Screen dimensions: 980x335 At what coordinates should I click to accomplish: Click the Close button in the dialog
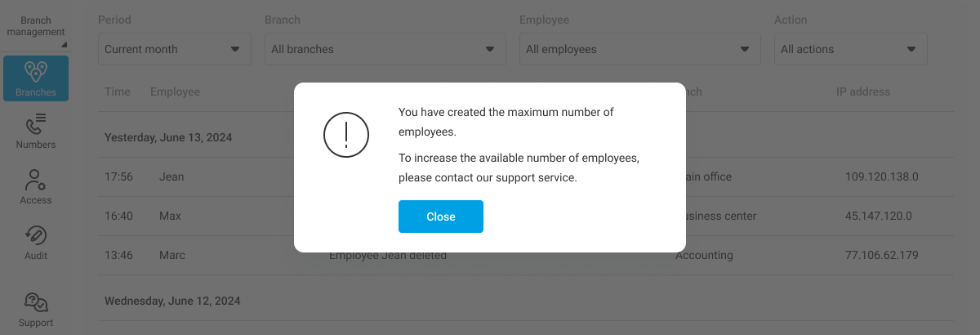[x=440, y=217]
